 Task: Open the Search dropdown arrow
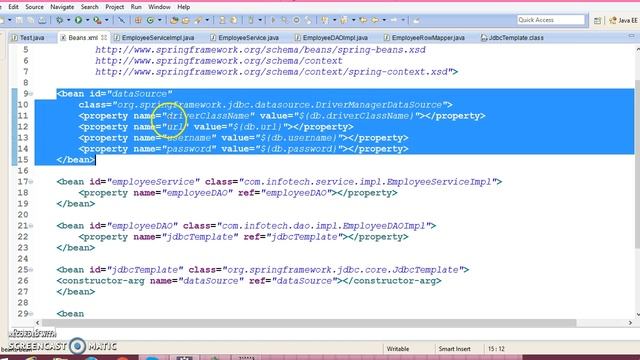[x=207, y=20]
